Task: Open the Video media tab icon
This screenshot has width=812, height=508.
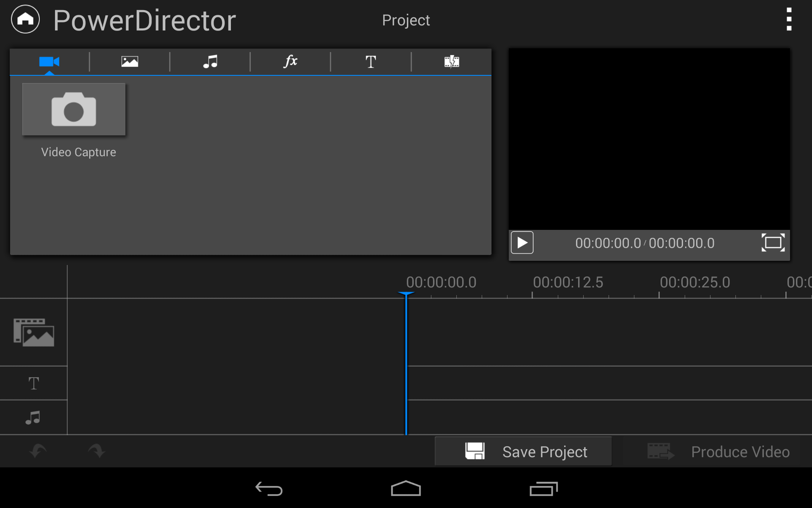Action: (49, 62)
